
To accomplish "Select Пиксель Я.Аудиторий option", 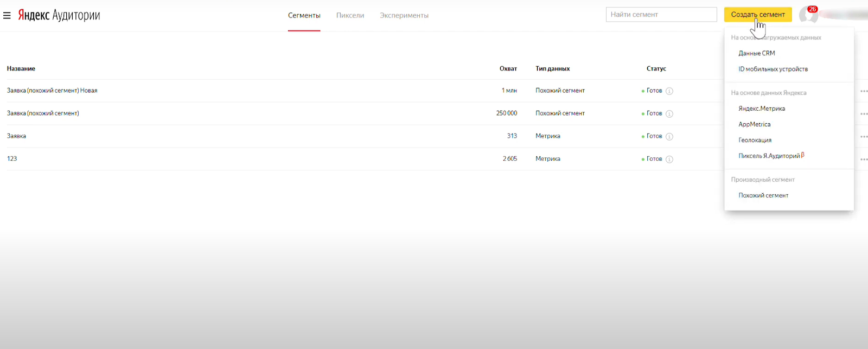I will click(771, 156).
